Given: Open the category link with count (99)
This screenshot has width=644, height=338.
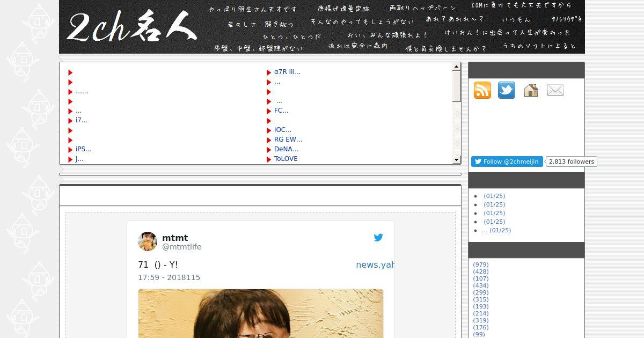Looking at the screenshot, I should tap(479, 334).
